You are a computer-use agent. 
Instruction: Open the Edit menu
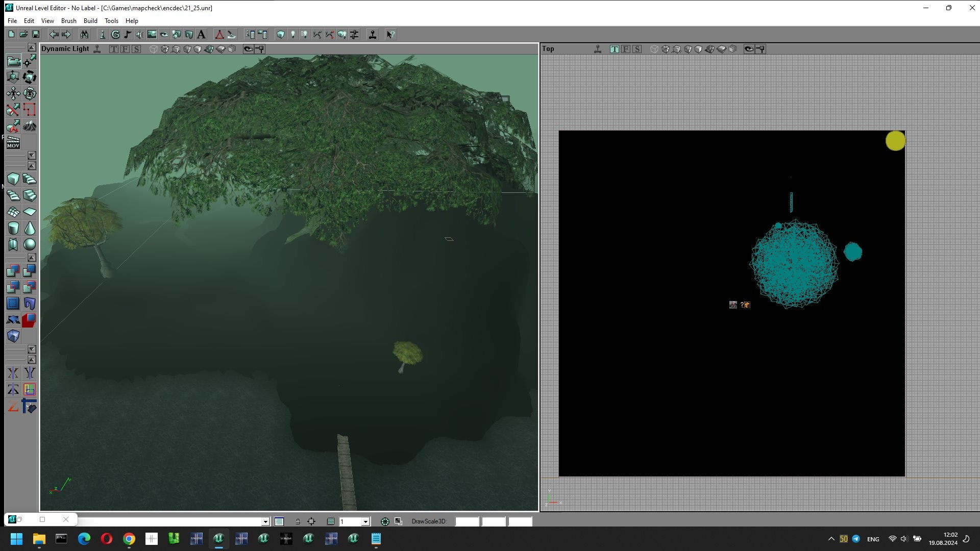point(29,21)
